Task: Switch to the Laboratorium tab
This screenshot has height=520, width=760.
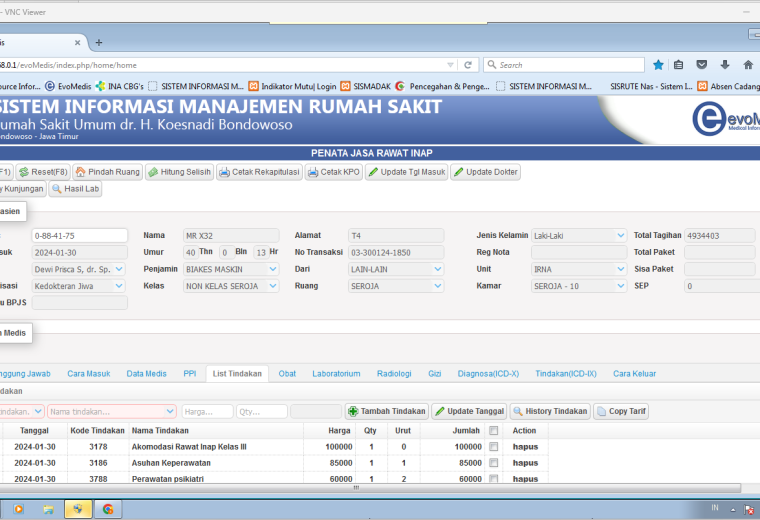Action: 336,374
